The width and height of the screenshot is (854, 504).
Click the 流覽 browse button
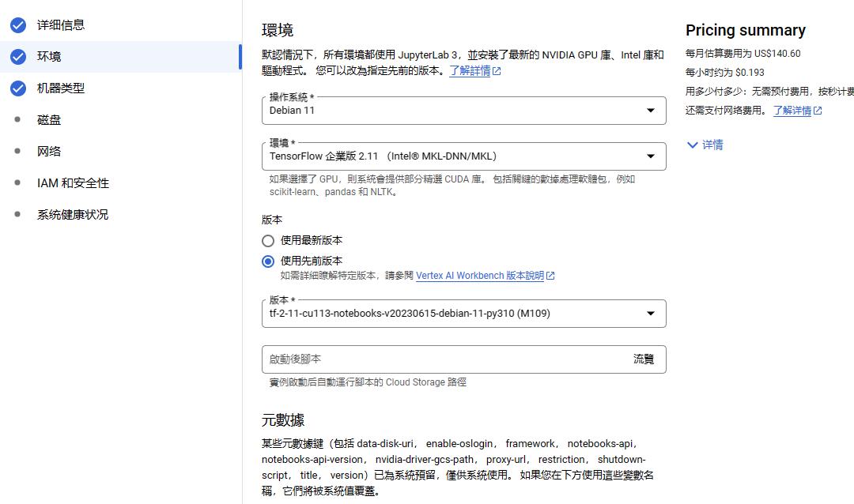tap(644, 359)
